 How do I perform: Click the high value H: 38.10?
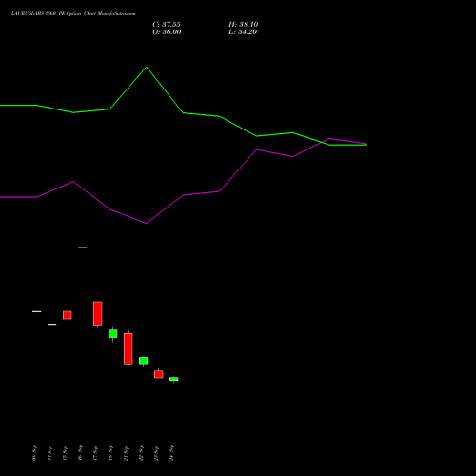(x=244, y=25)
